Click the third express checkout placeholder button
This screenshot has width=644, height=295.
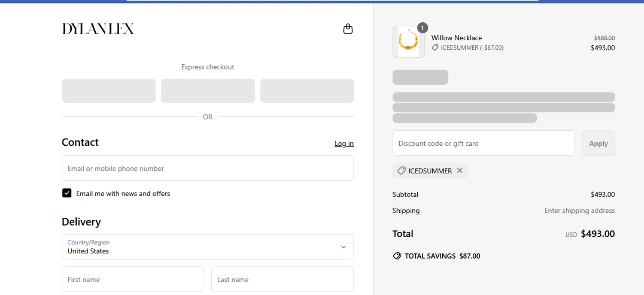click(x=307, y=90)
